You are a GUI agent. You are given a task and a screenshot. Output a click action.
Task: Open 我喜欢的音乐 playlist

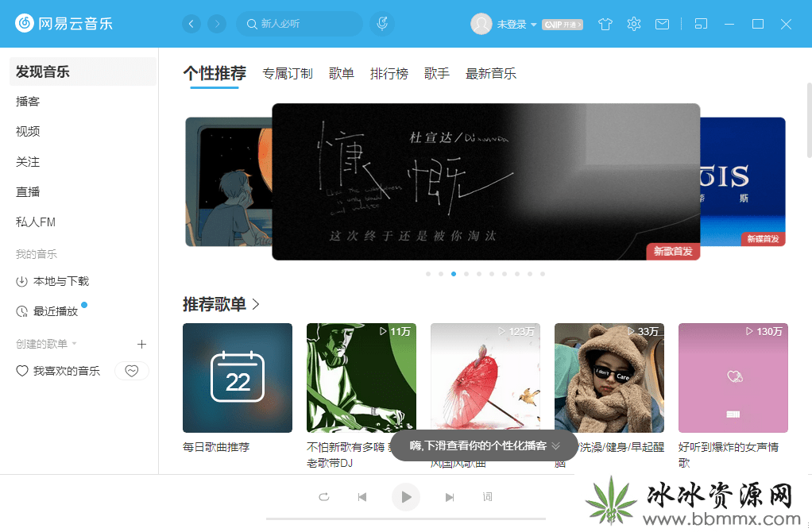pyautogui.click(x=58, y=371)
